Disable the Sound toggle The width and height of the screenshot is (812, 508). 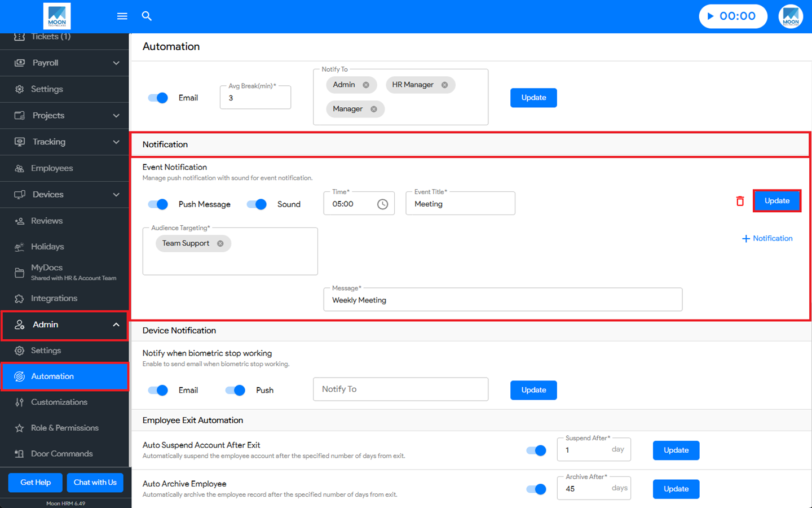pos(257,204)
